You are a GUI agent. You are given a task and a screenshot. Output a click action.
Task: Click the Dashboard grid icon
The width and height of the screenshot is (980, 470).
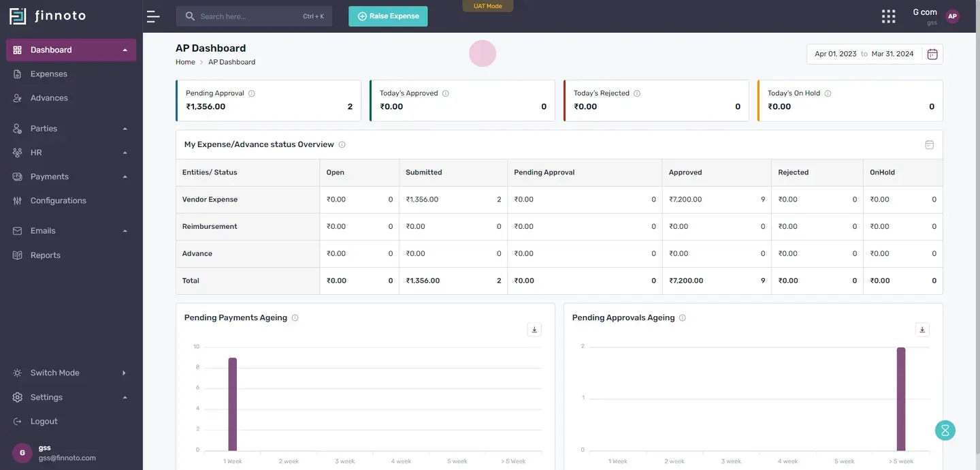[18, 50]
